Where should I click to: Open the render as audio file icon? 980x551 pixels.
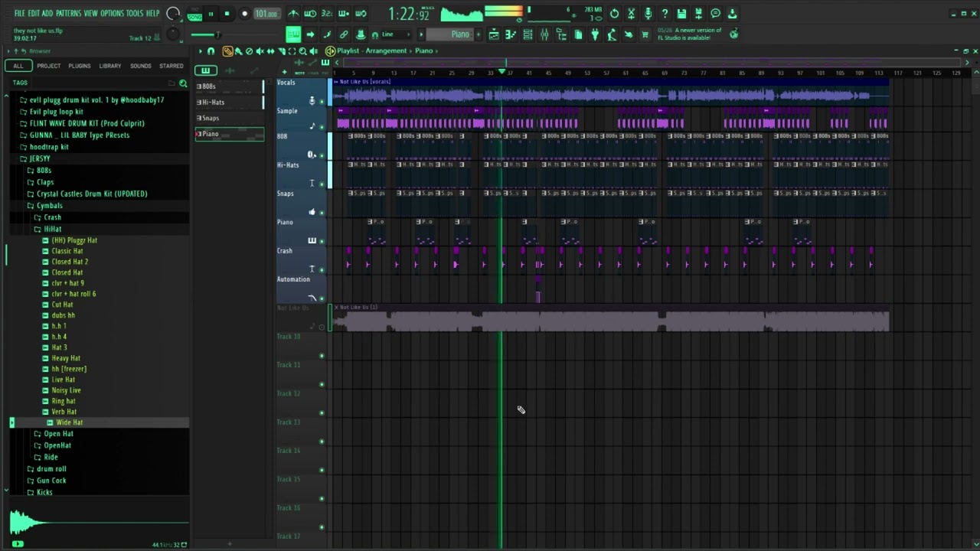point(697,14)
